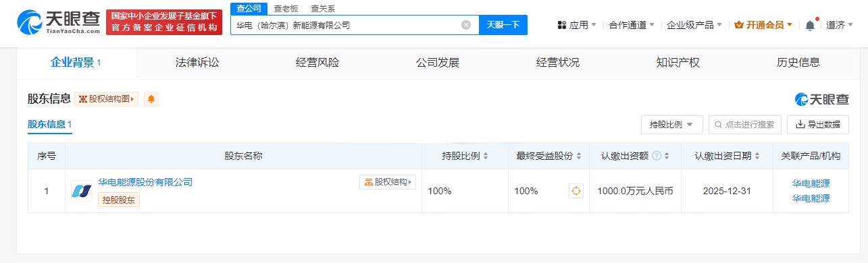The height and width of the screenshot is (263, 868).
Task: Click second 华电能源 related product link
Action: tap(811, 198)
